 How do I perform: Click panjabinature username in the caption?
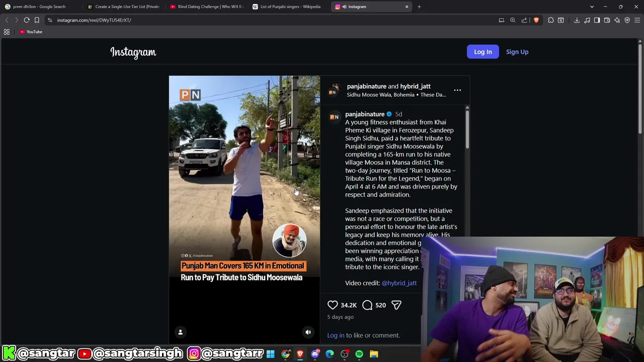(364, 114)
